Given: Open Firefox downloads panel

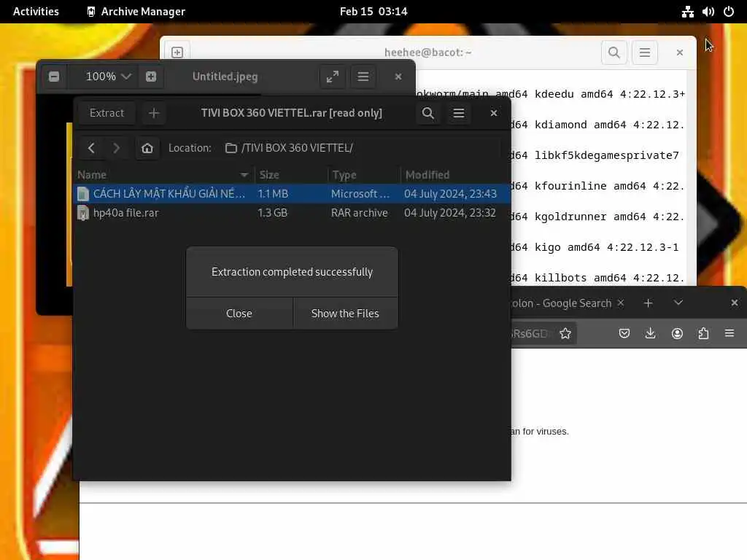Looking at the screenshot, I should (650, 333).
